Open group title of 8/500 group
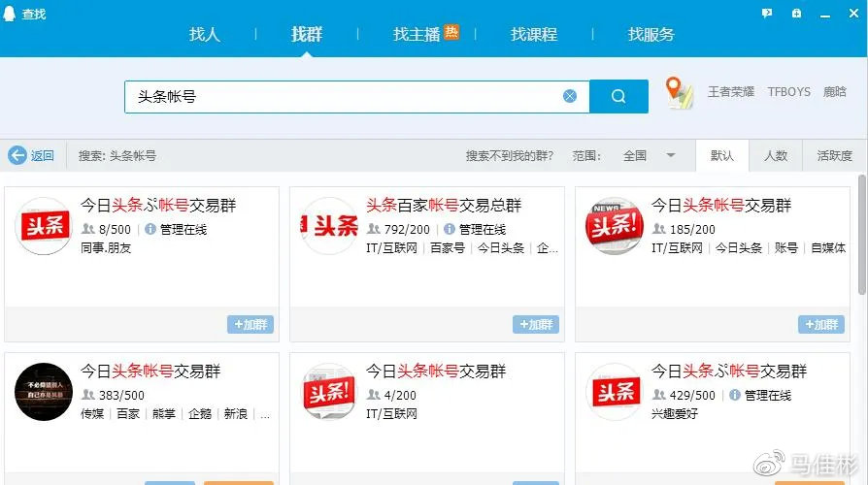This screenshot has height=485, width=868. pyautogui.click(x=158, y=206)
